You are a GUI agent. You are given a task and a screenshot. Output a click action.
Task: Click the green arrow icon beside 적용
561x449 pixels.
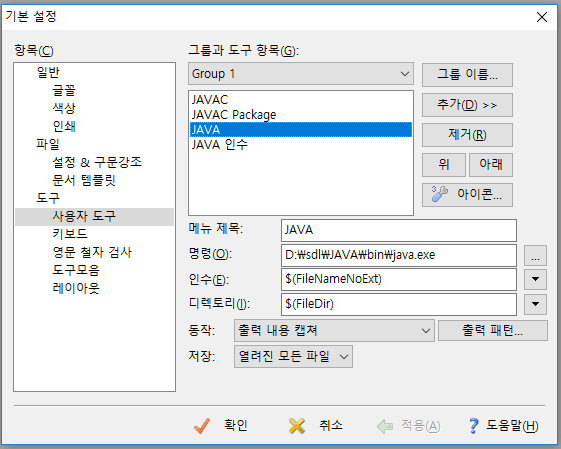pyautogui.click(x=385, y=426)
